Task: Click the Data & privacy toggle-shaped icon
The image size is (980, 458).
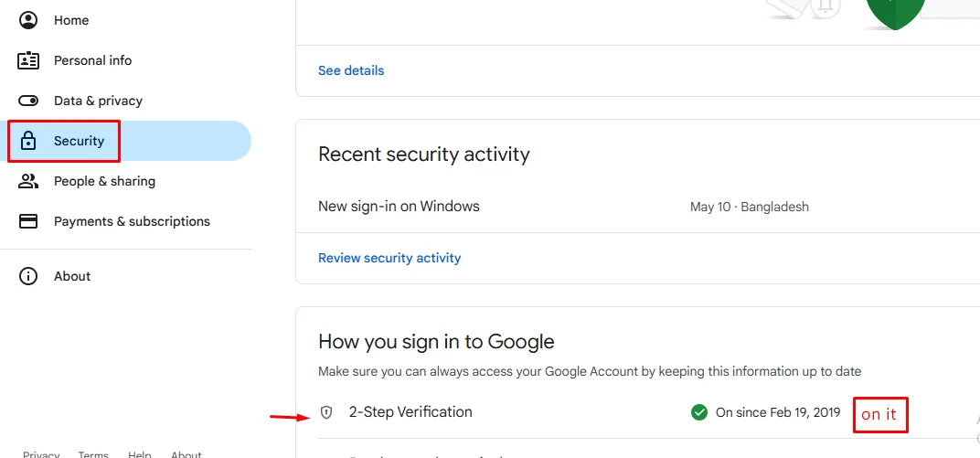Action: [x=28, y=101]
